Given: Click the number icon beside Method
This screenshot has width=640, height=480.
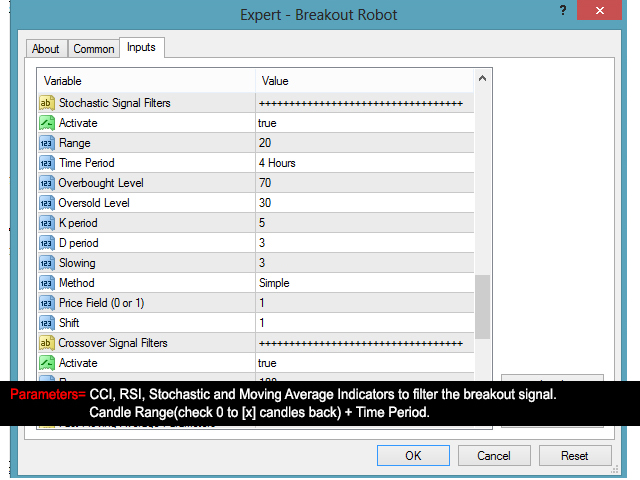Looking at the screenshot, I should tap(47, 283).
